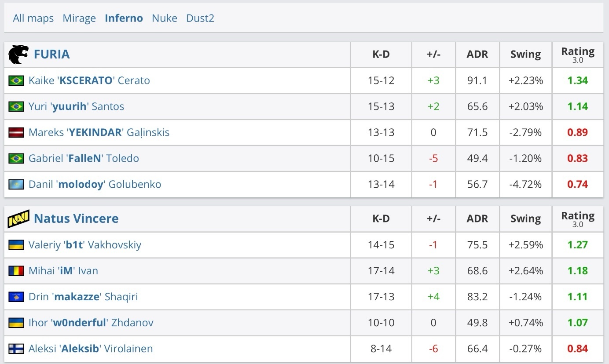609x364 pixels.
Task: Open Gabriel 'FalleN' Toledo's player link
Action: point(84,158)
